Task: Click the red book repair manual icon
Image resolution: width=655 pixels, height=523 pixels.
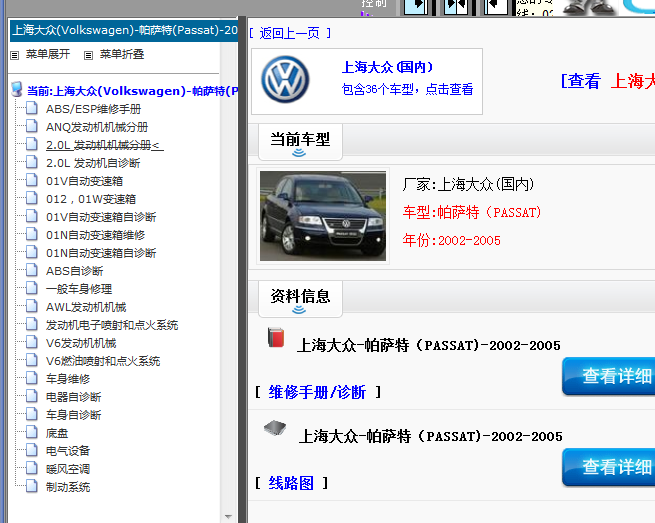Action: point(276,338)
